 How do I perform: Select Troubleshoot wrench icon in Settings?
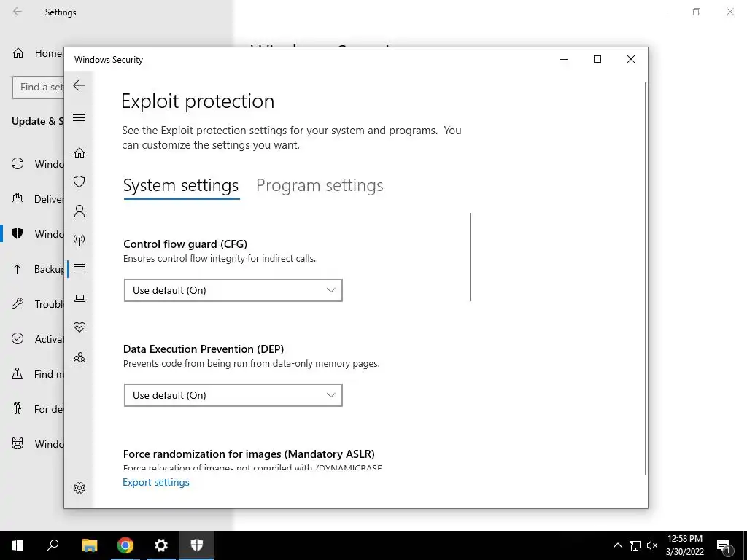pyautogui.click(x=18, y=303)
